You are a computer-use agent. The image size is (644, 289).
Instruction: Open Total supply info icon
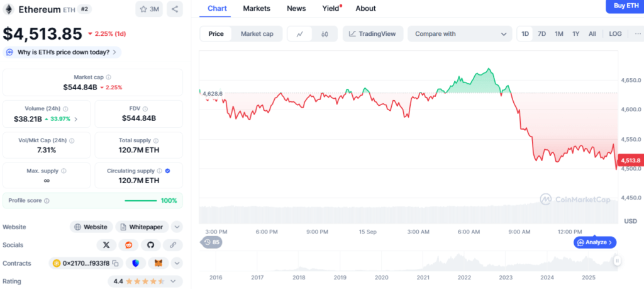(156, 140)
